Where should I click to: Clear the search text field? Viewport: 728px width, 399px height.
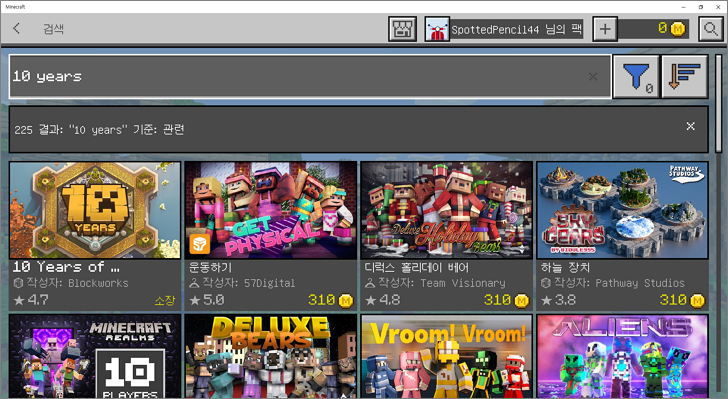click(x=593, y=77)
